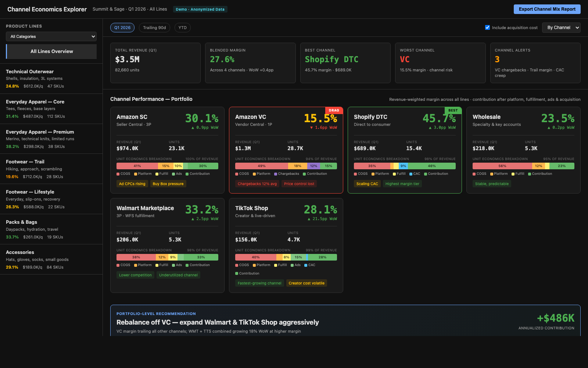Screen dimensions: 588x368
Task: Click the Chargebacks 12% avg tag
Action: 257,184
